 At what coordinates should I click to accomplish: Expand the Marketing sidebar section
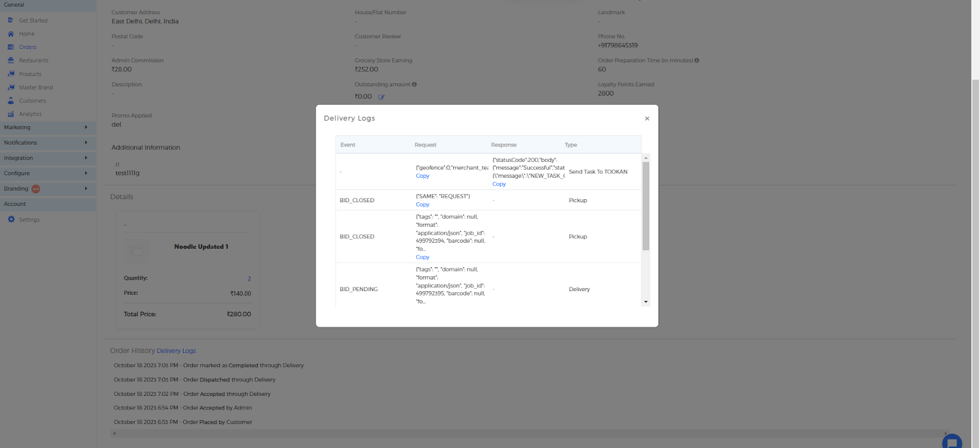pyautogui.click(x=48, y=127)
